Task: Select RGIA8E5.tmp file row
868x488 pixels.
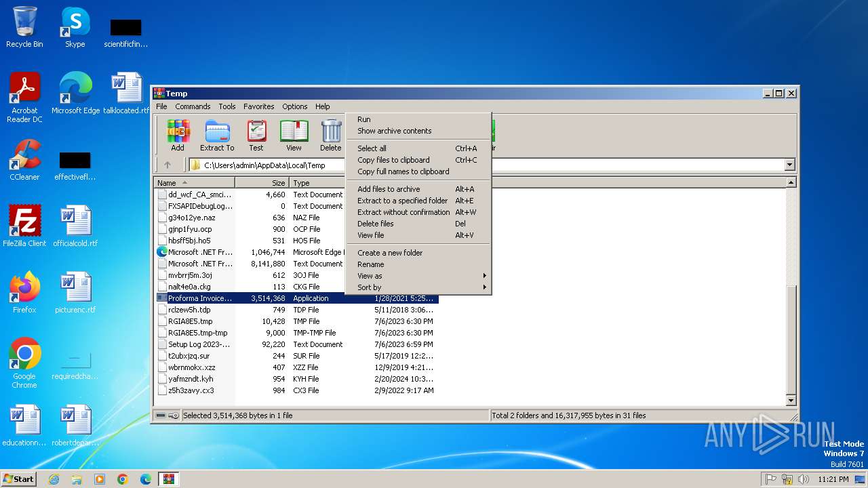Action: 297,321
